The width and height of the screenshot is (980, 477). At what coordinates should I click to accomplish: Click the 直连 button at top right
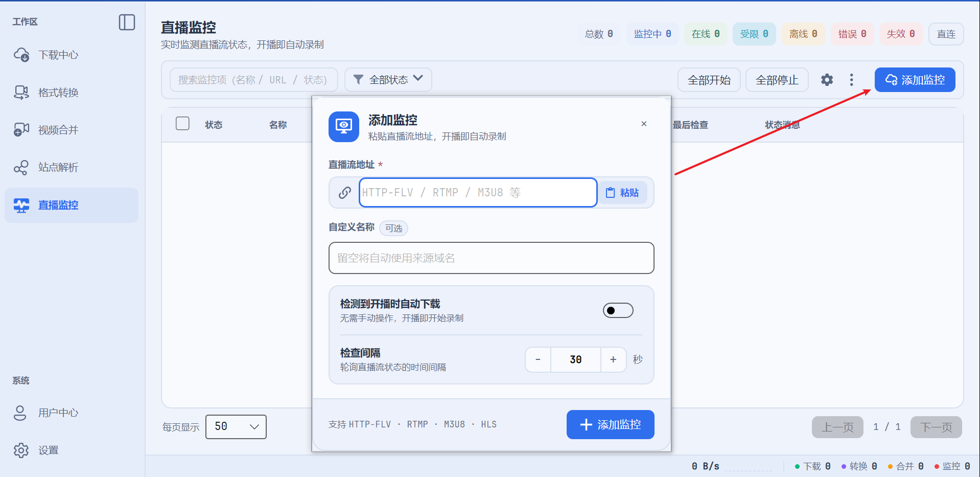[946, 34]
